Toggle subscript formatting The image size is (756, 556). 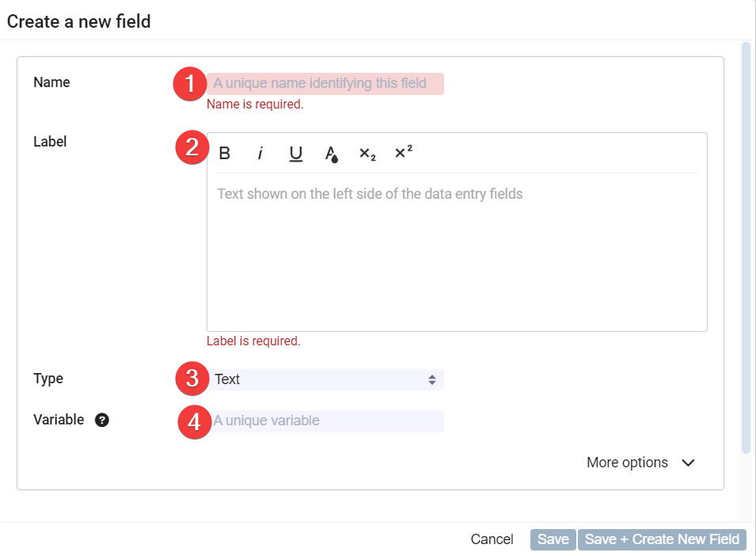pyautogui.click(x=367, y=154)
